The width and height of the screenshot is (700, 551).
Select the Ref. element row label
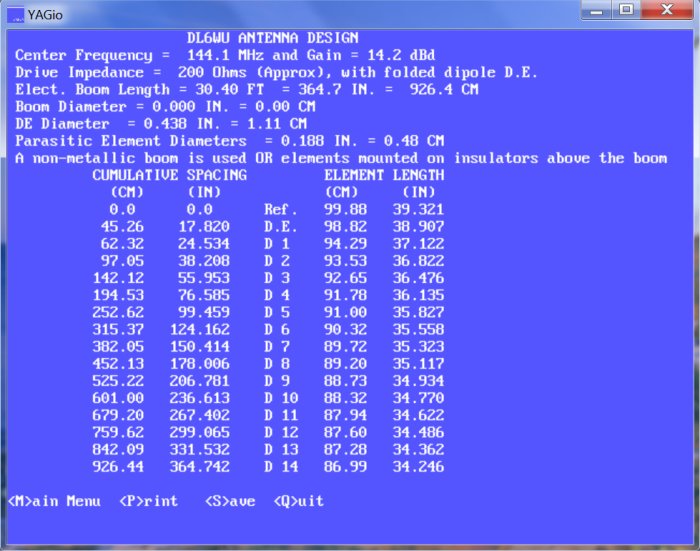click(280, 210)
